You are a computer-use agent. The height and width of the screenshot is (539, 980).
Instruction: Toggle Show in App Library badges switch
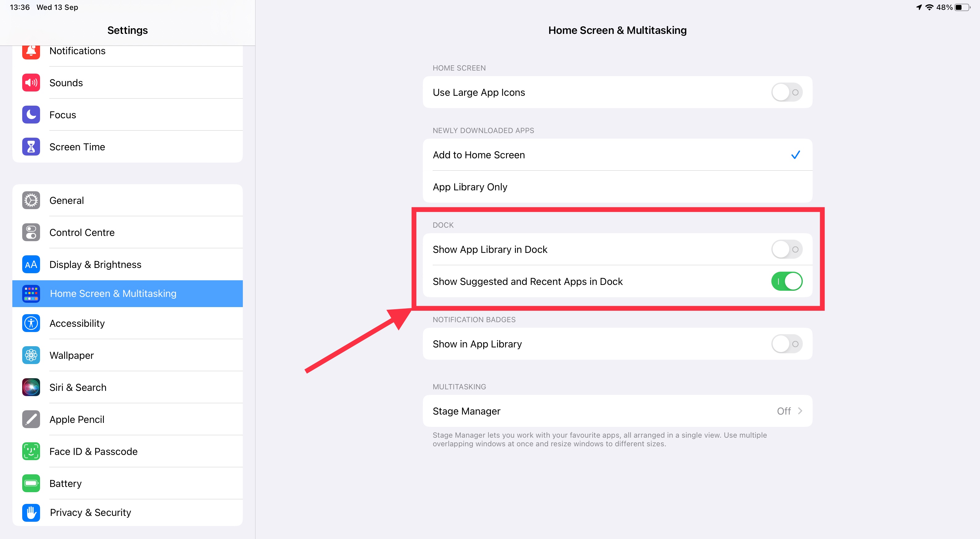(786, 344)
